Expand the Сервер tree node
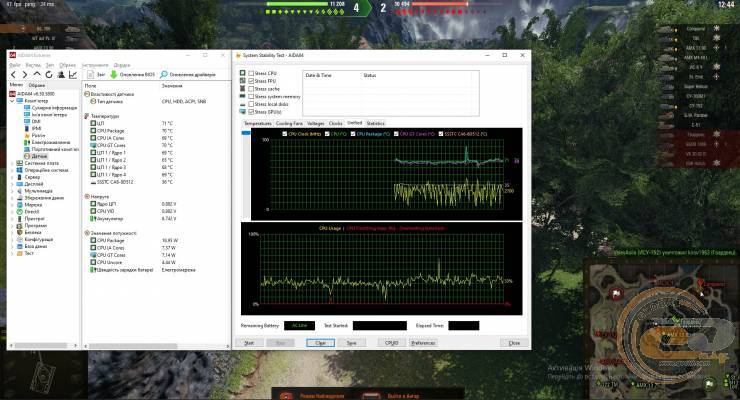This screenshot has height=400, width=740. (x=12, y=177)
